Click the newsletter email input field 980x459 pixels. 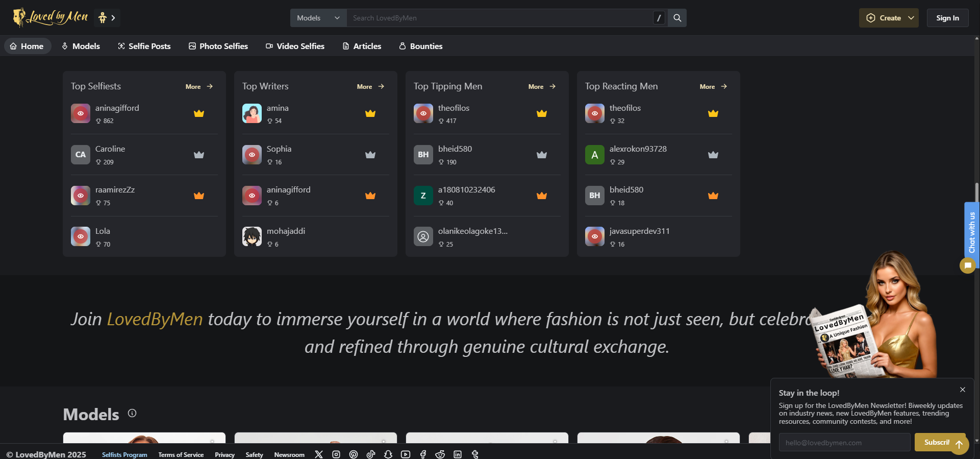[x=844, y=443]
